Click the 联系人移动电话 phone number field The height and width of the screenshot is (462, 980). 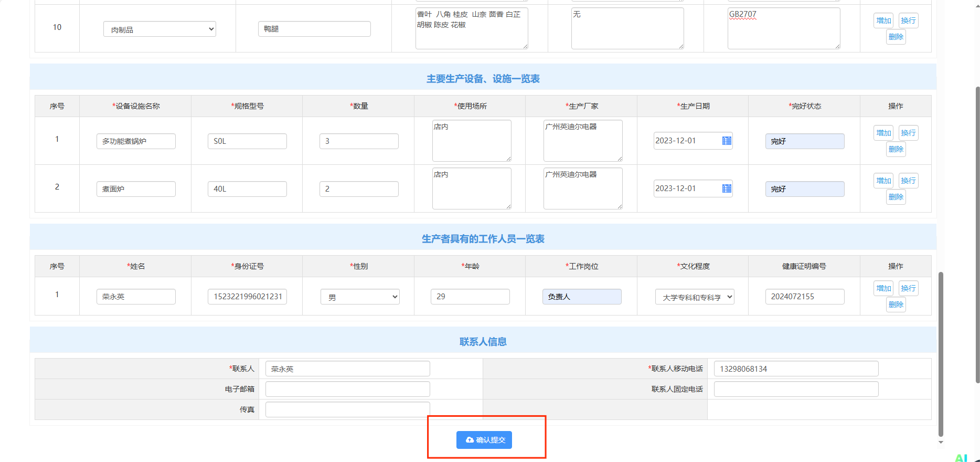[796, 369]
